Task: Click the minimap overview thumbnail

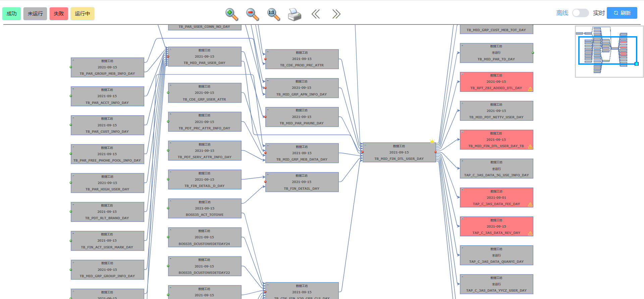Action: coord(609,52)
